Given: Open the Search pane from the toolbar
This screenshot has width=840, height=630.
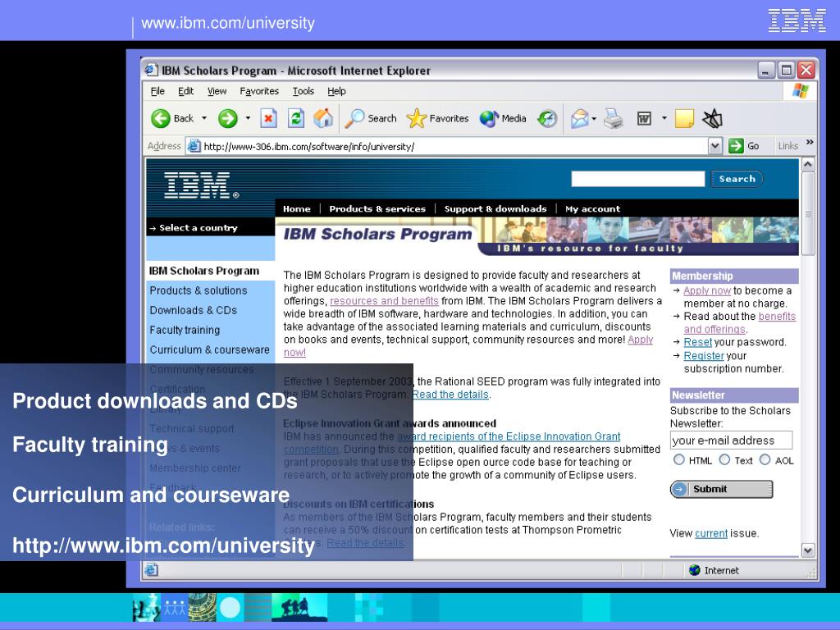Looking at the screenshot, I should [371, 118].
